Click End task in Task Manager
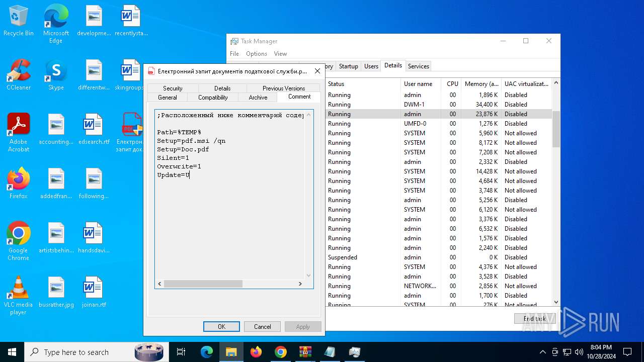The height and width of the screenshot is (362, 644). [535, 318]
